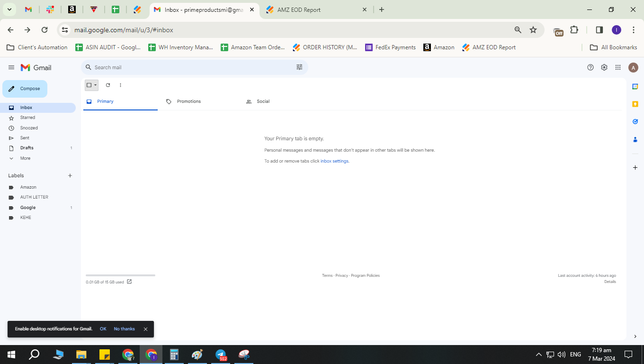The image size is (644, 364).
Task: Open select options dropdown arrow
Action: tap(96, 85)
